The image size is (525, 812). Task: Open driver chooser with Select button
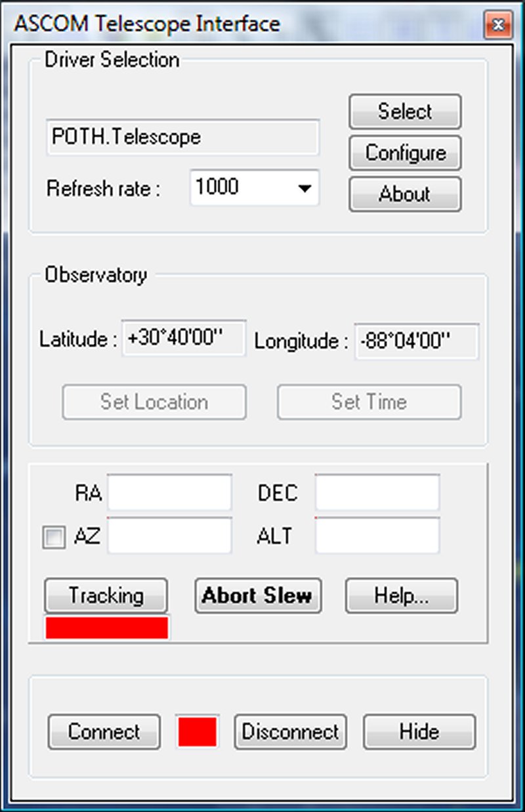click(x=405, y=112)
